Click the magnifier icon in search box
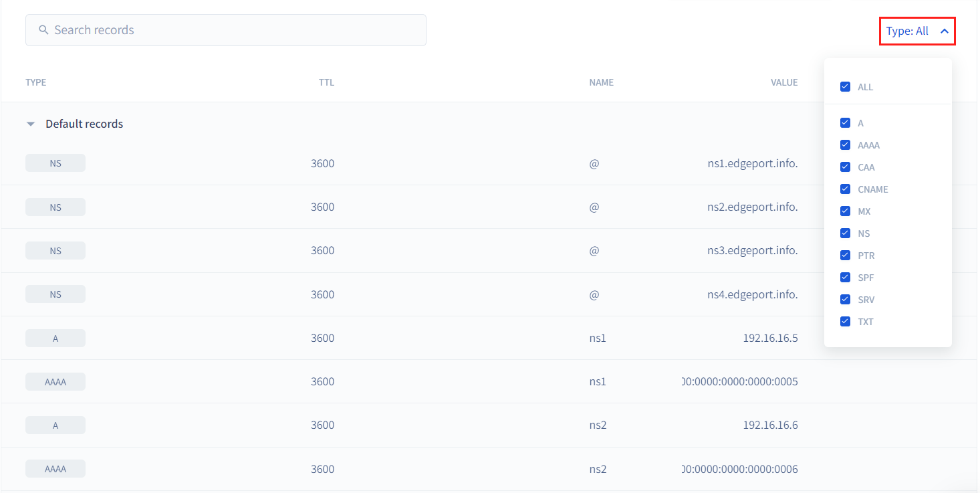 tap(43, 30)
